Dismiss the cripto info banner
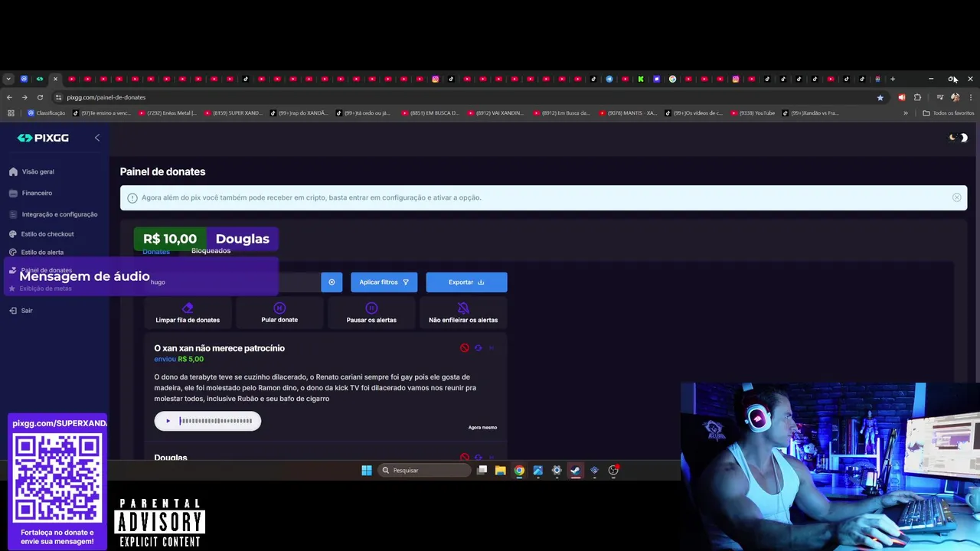This screenshot has width=980, height=551. tap(956, 197)
